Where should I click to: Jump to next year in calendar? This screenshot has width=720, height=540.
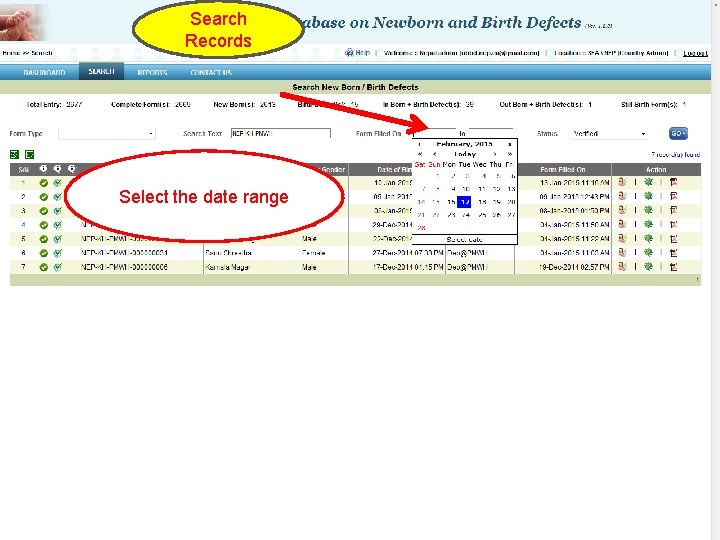(x=510, y=154)
